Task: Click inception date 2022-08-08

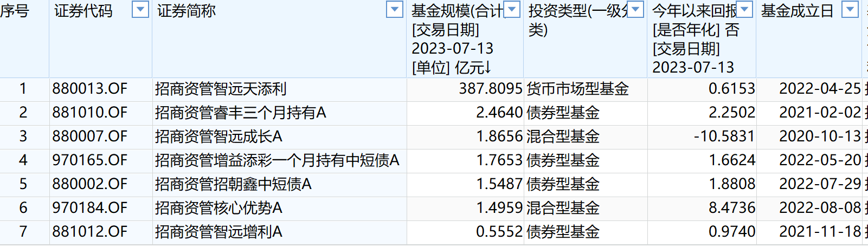Action: [820, 208]
